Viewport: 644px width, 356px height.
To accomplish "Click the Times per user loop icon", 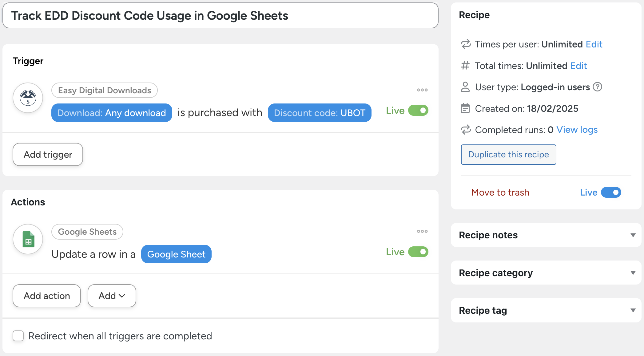I will [466, 44].
